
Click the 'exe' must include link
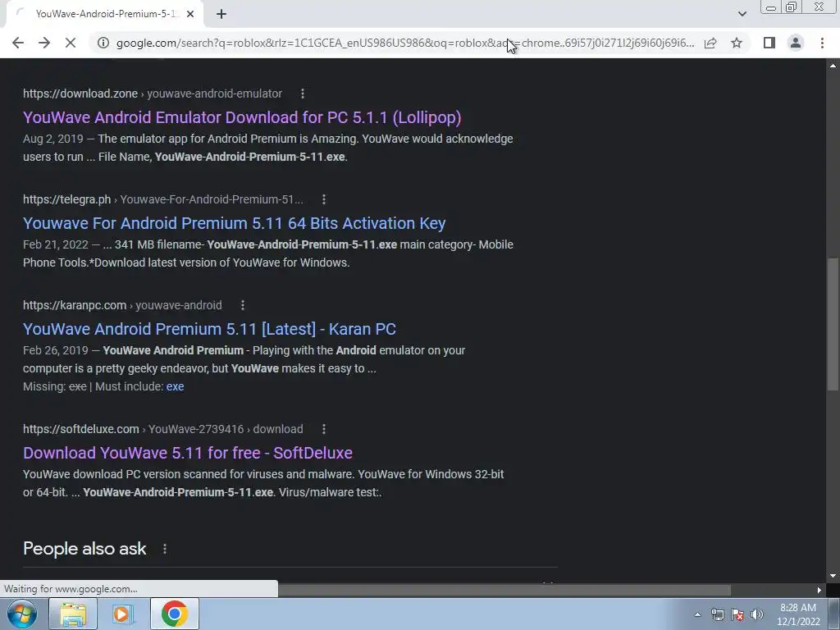[x=176, y=386]
